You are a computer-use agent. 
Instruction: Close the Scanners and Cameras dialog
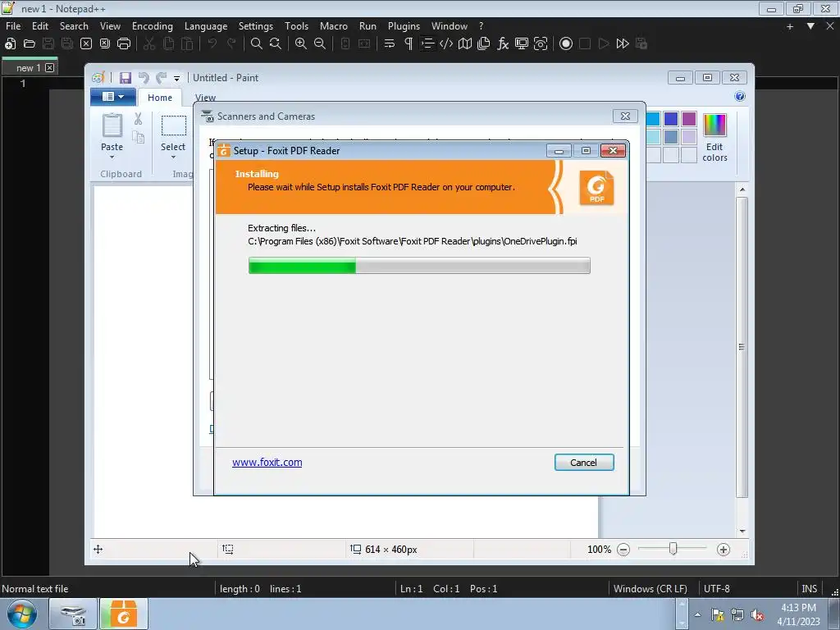625,116
